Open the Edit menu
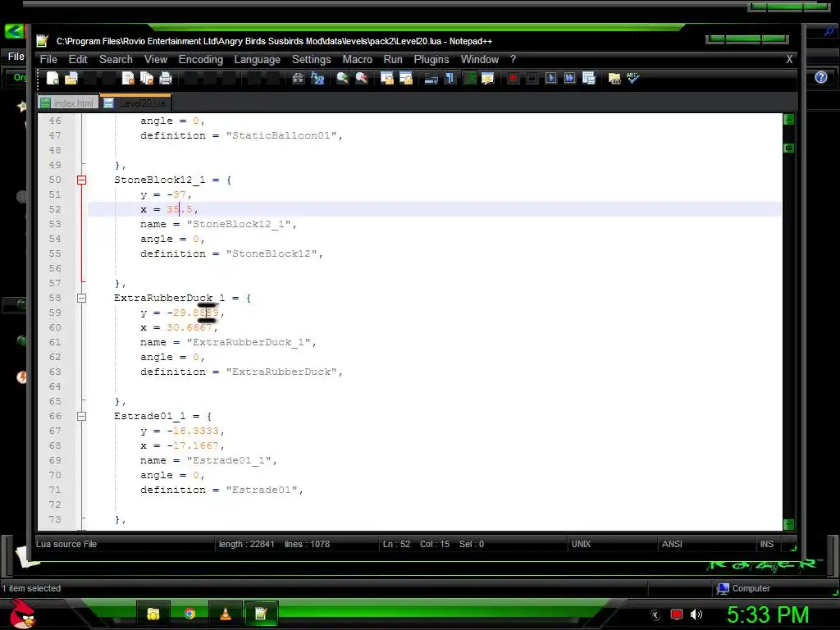 pos(78,59)
